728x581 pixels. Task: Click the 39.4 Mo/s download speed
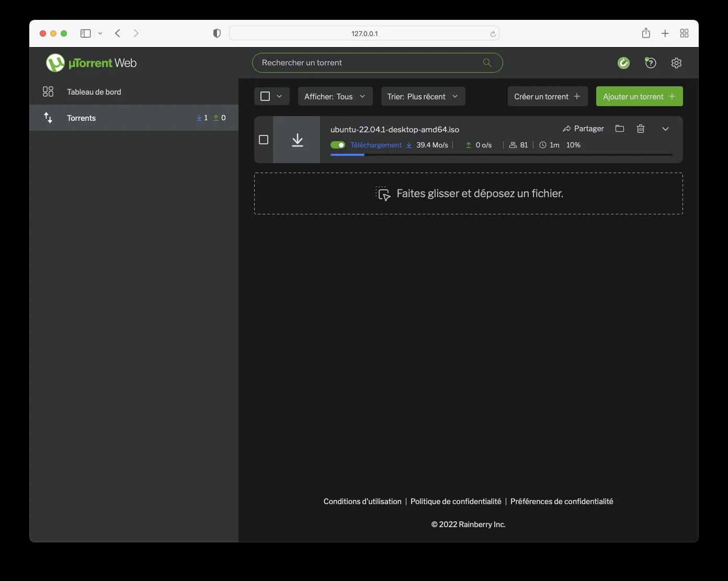(x=432, y=145)
